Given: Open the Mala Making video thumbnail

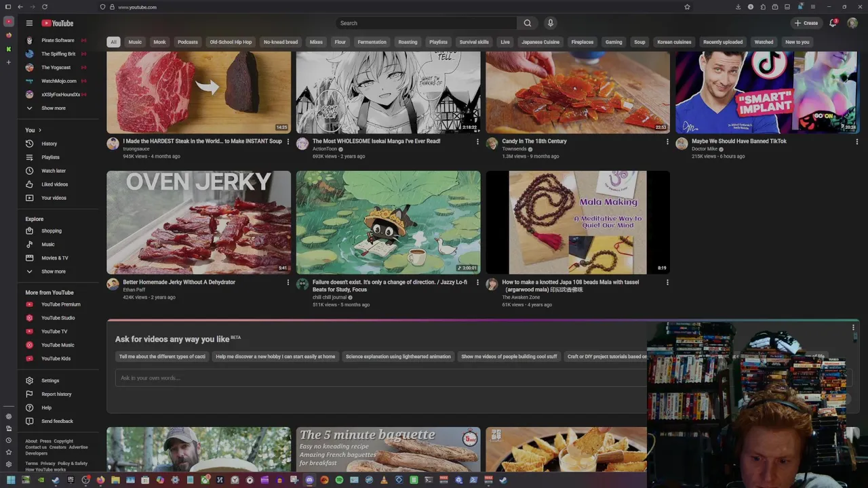Looking at the screenshot, I should [x=578, y=222].
